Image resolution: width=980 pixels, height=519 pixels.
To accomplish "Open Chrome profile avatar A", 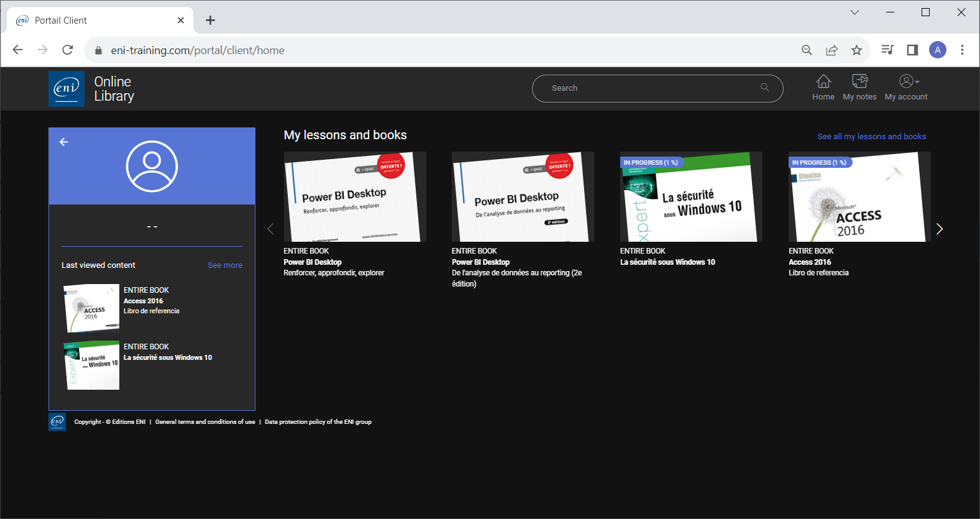I will [x=938, y=50].
